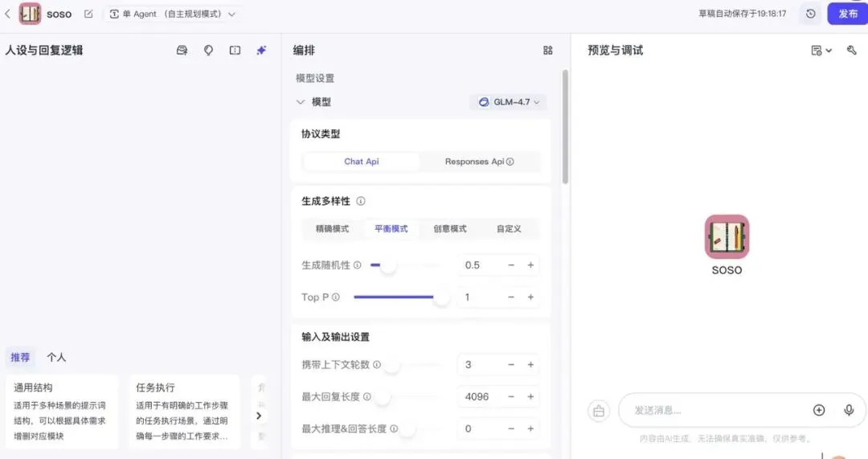Increase 携带上下文轮数 with plus button
Viewport: 868px width, 459px height.
(530, 365)
